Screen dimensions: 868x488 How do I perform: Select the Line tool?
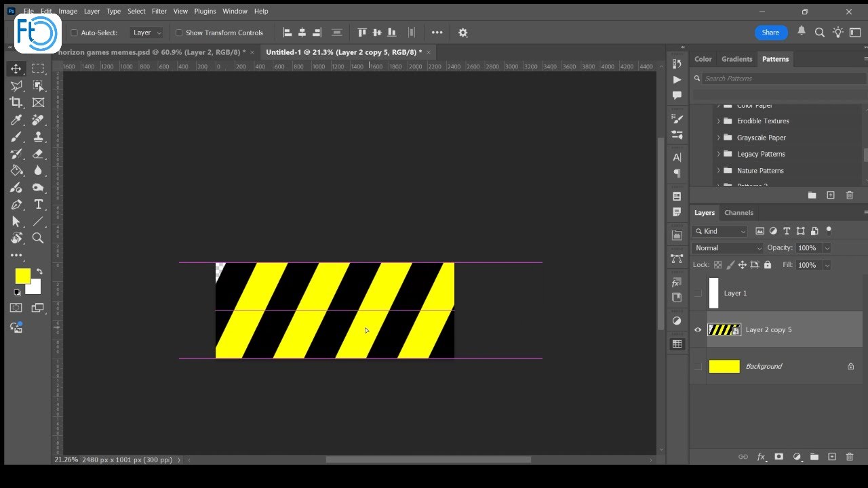tap(38, 221)
